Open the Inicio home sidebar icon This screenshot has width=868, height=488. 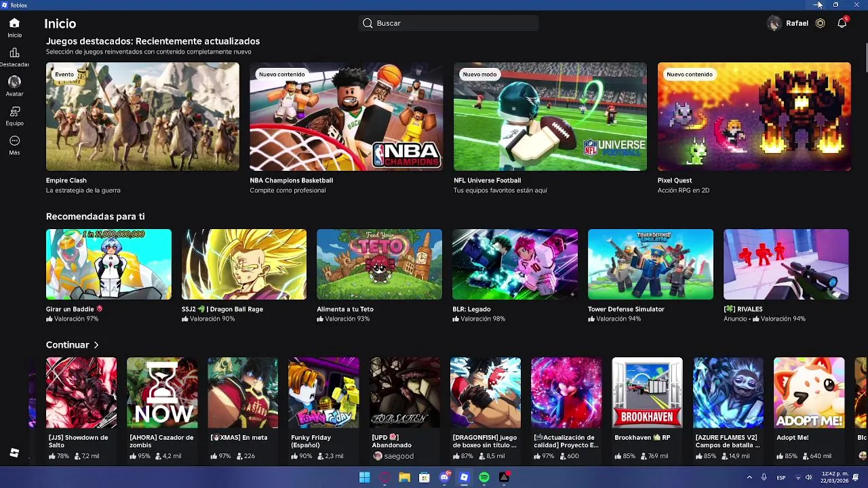pos(14,23)
